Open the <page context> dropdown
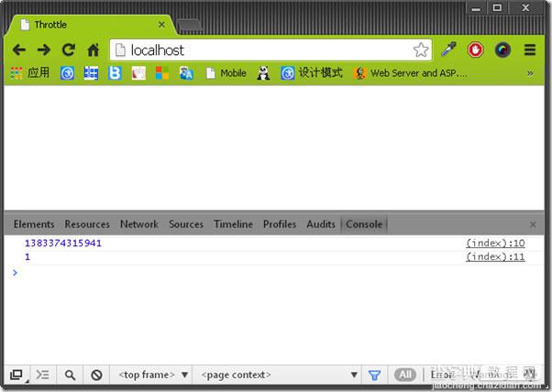The height and width of the screenshot is (392, 552). [279, 375]
